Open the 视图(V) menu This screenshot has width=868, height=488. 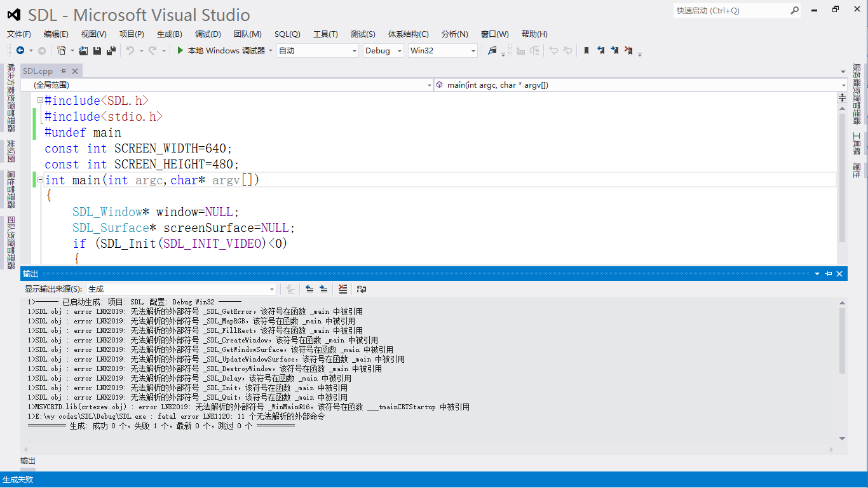[x=93, y=34]
